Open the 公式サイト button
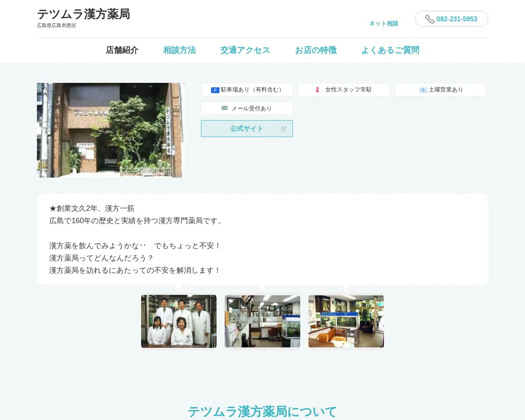525x420 pixels. 247,129
